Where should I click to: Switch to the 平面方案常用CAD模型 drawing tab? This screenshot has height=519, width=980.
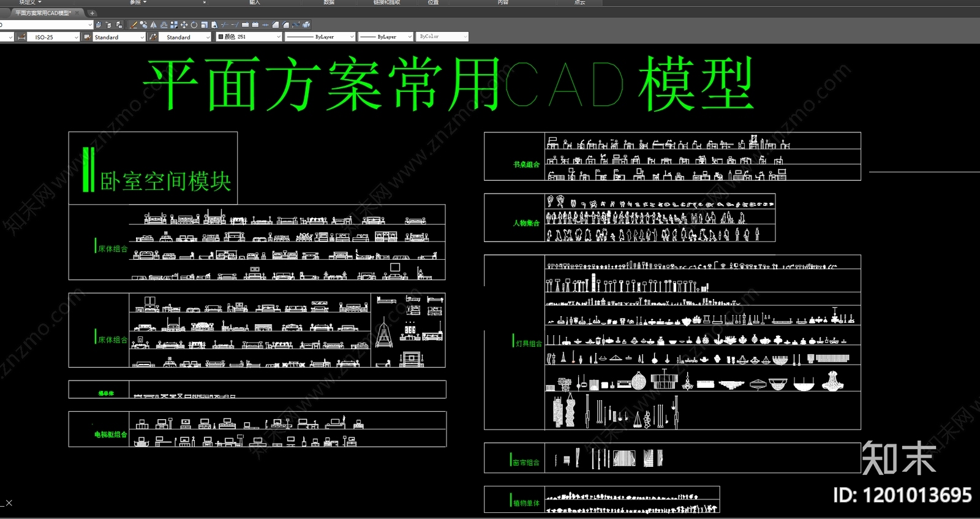43,13
